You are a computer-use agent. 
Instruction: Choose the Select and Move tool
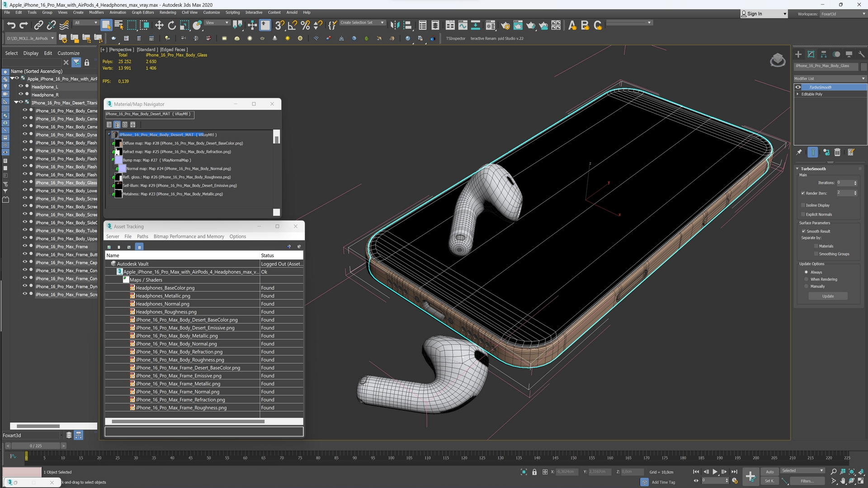click(x=159, y=25)
